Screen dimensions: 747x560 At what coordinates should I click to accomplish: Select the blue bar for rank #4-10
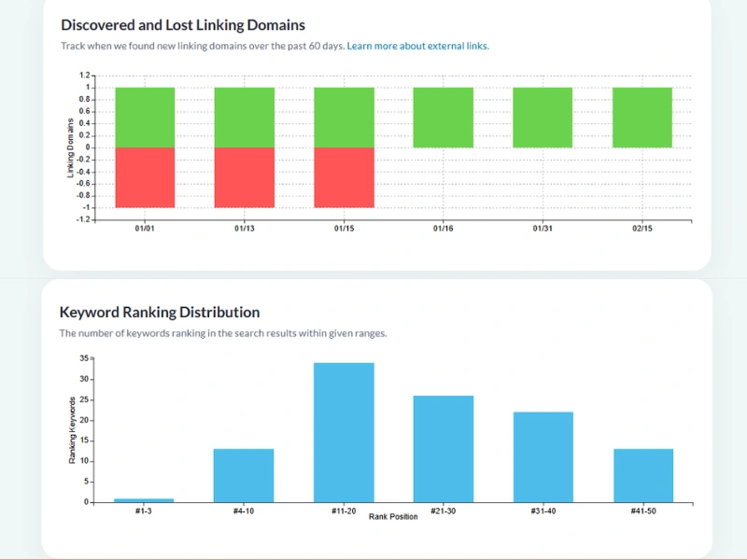tap(244, 475)
